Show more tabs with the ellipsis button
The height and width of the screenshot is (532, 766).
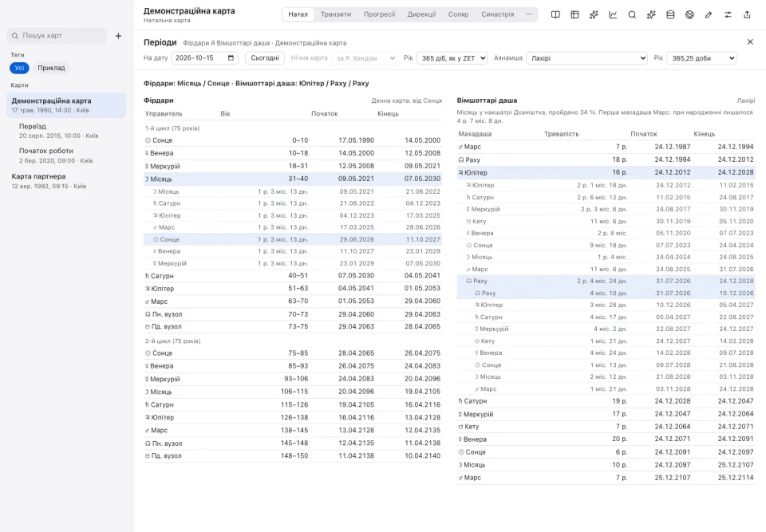(528, 14)
